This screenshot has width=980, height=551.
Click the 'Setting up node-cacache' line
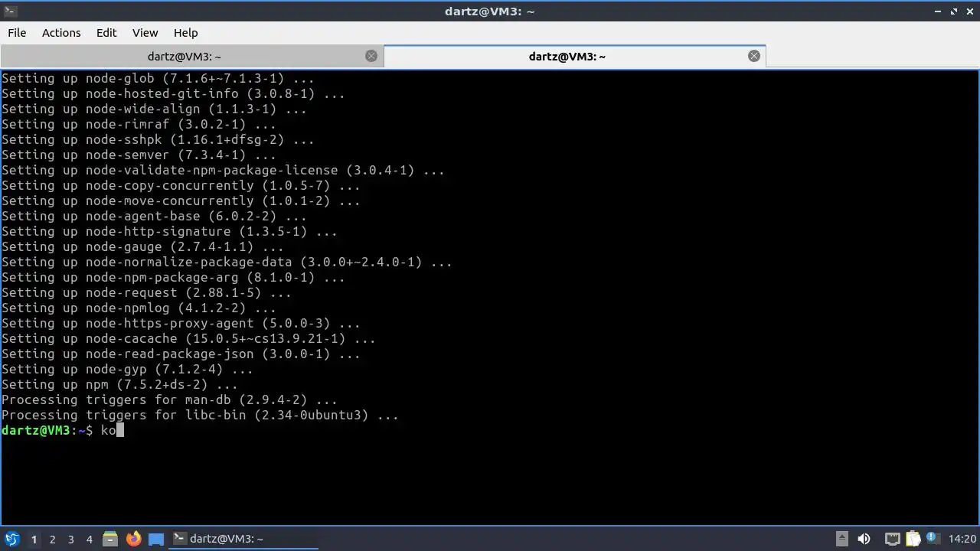(188, 338)
